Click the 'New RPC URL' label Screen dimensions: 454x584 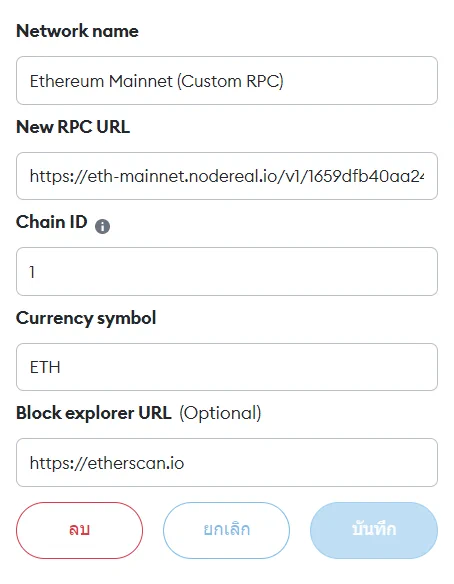click(x=73, y=127)
